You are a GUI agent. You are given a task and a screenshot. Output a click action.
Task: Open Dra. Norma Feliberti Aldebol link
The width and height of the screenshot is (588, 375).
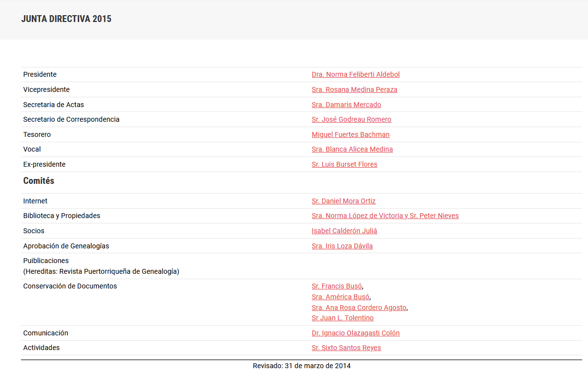(x=355, y=74)
